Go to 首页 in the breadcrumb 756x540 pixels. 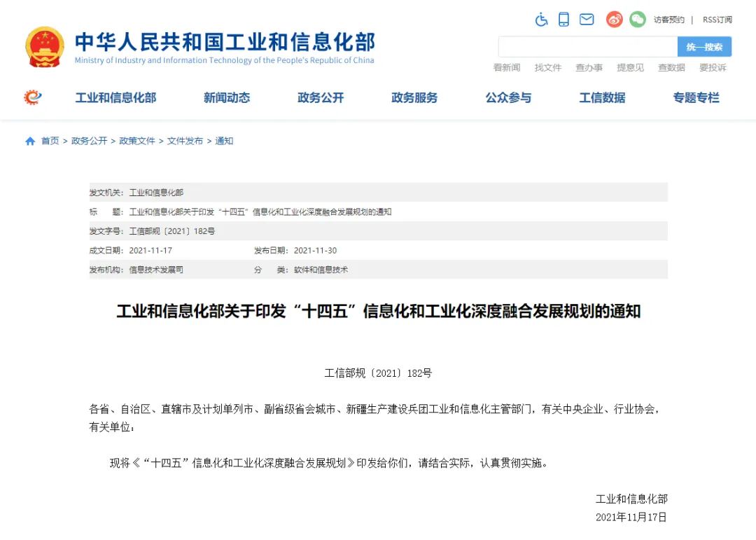[50, 141]
